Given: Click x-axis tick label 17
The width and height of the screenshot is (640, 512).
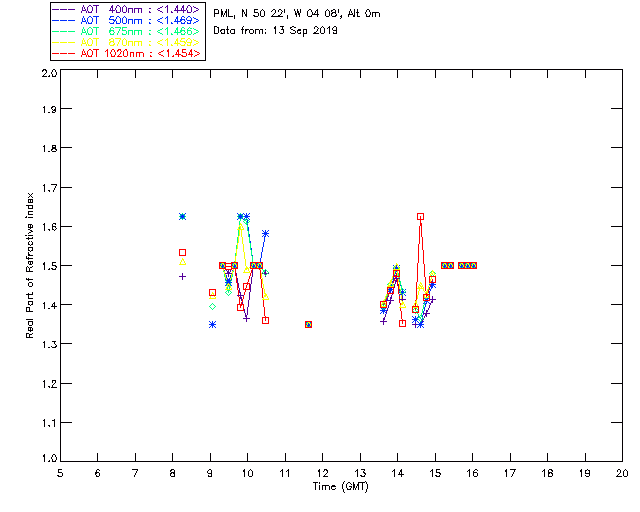Looking at the screenshot, I should pos(510,473).
